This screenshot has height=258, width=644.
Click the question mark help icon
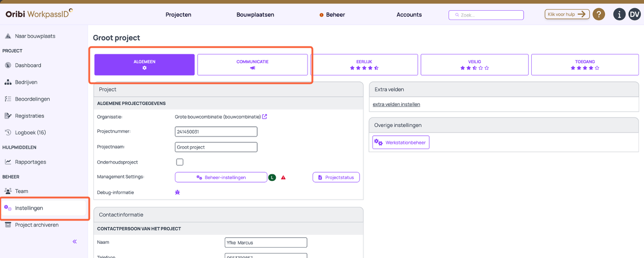pos(599,14)
